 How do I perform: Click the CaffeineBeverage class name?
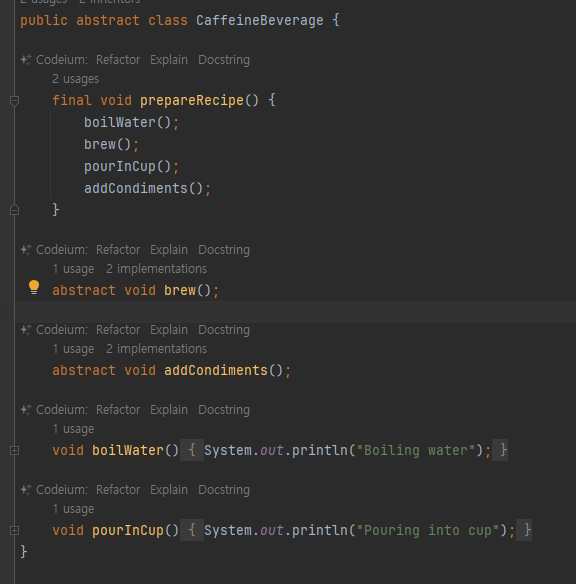pos(260,20)
